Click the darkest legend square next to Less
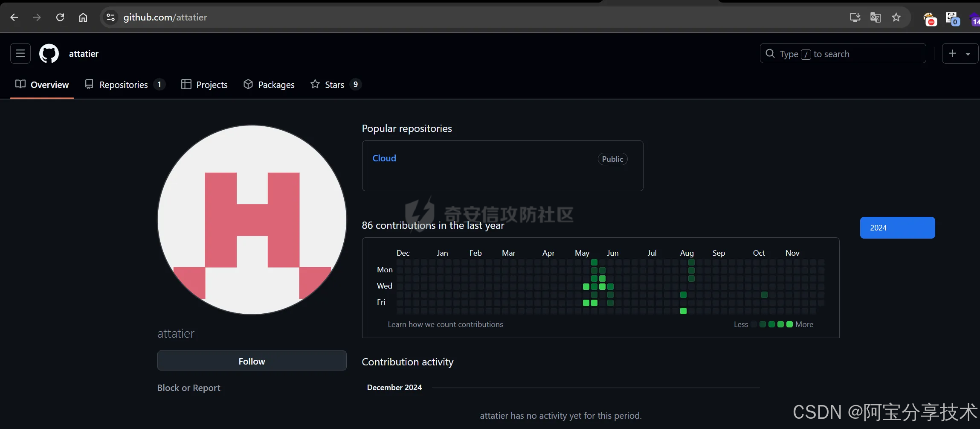980x429 pixels. click(x=754, y=324)
